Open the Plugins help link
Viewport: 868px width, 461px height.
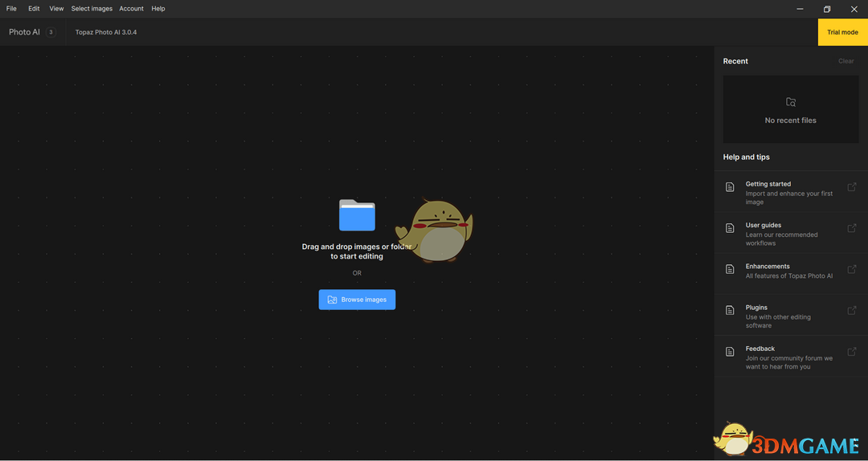tap(791, 315)
